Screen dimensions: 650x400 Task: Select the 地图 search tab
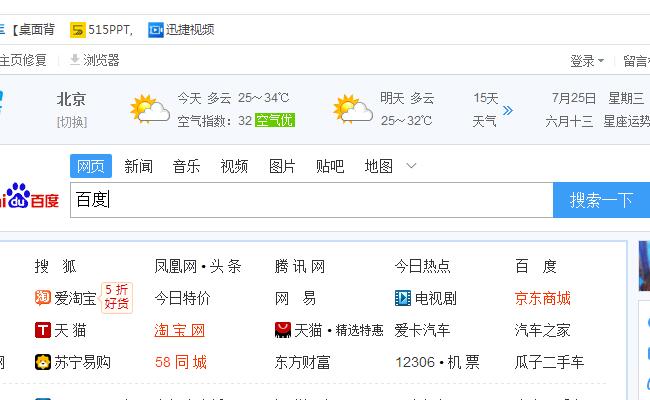coord(378,166)
